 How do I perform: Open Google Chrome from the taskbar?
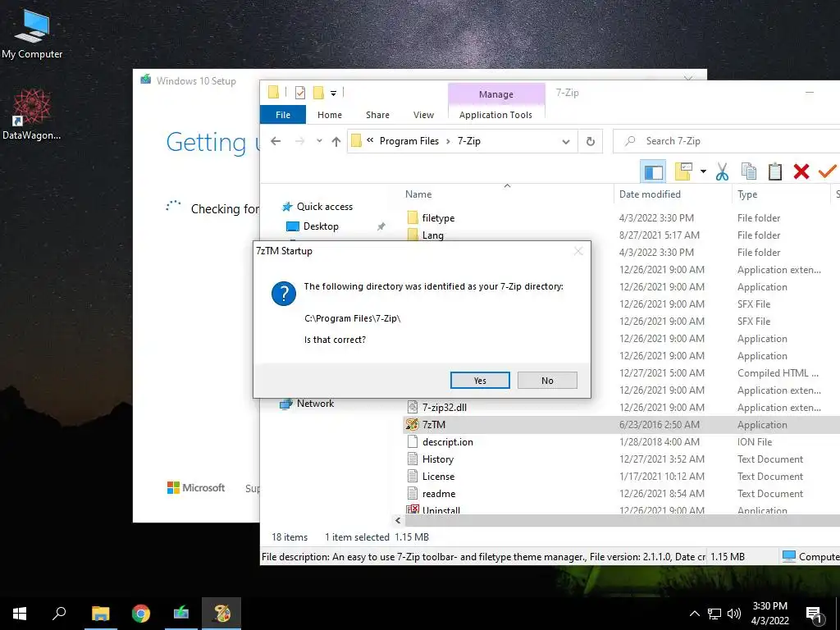[141, 614]
